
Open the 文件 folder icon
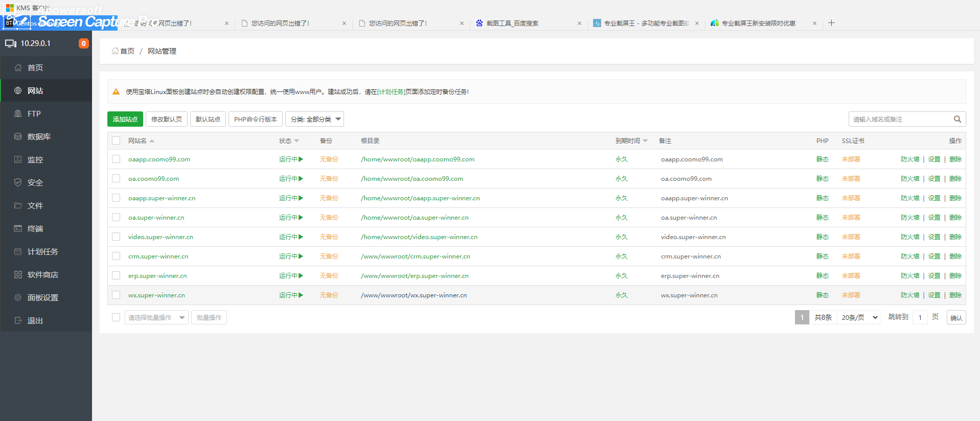pos(18,205)
